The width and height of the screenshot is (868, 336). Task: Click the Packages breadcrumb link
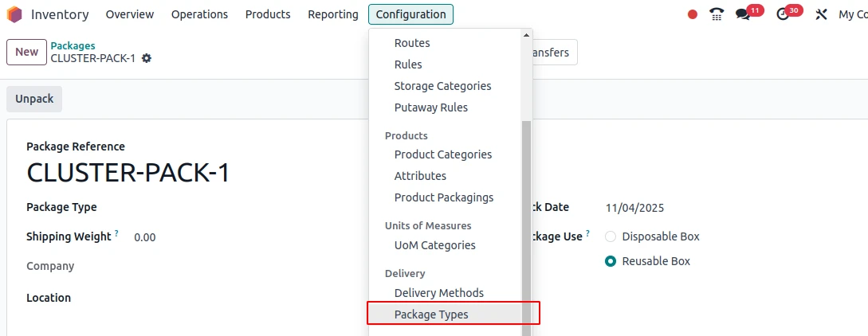(73, 46)
